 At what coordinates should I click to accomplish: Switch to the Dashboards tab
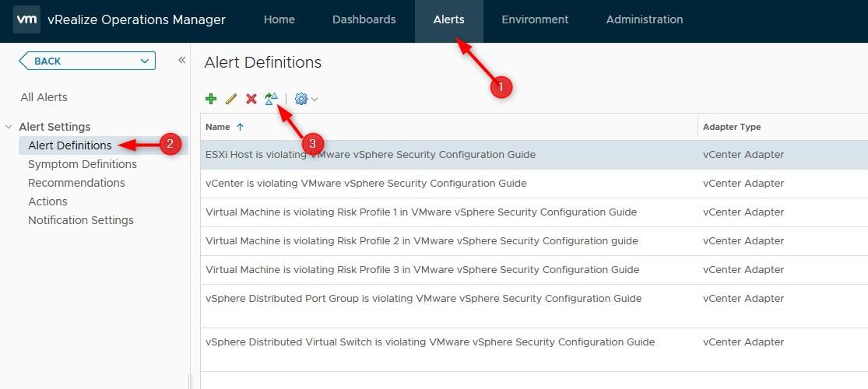(x=364, y=19)
